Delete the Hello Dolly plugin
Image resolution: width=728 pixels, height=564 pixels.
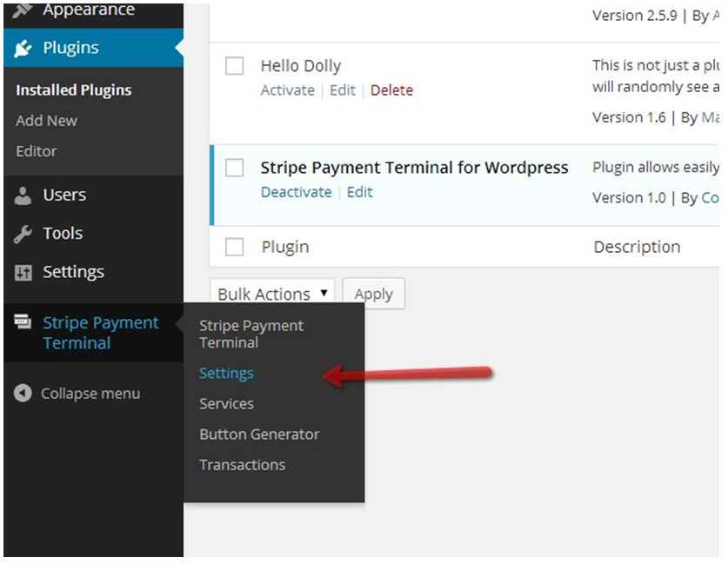[x=391, y=90]
